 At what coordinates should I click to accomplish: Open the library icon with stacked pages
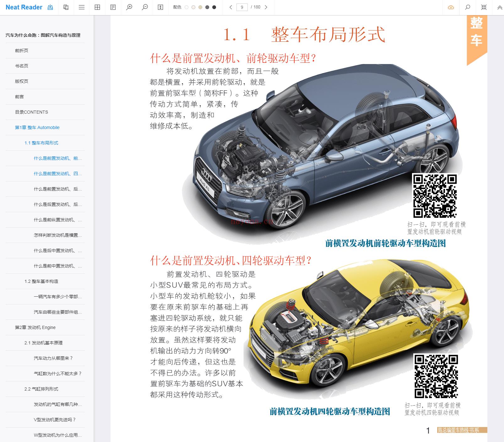(x=66, y=7)
